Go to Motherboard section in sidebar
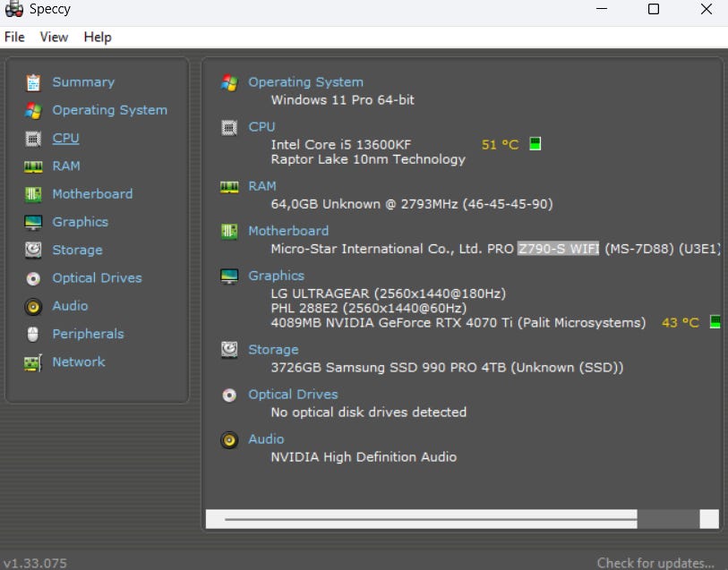 point(92,194)
